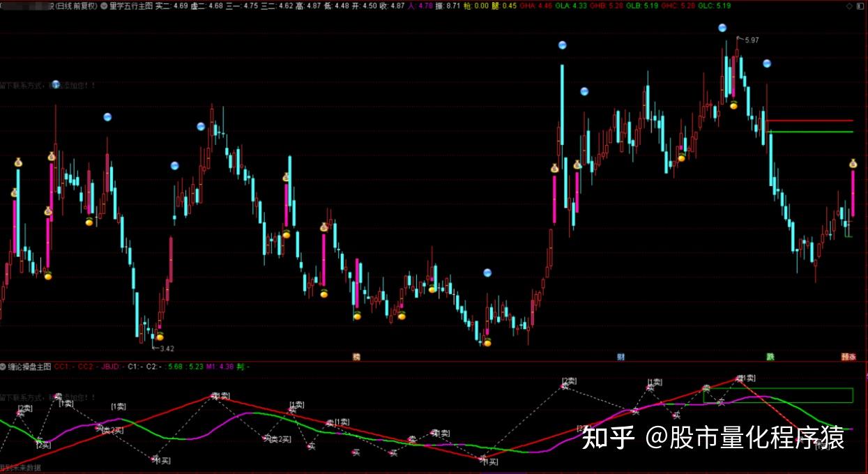Click the 5.97 high price label

[x=752, y=40]
